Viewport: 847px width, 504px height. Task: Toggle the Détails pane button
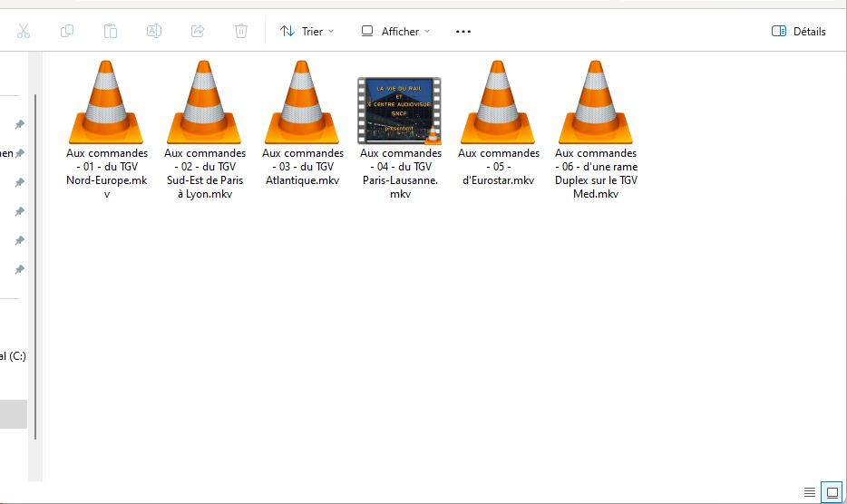[x=799, y=31]
